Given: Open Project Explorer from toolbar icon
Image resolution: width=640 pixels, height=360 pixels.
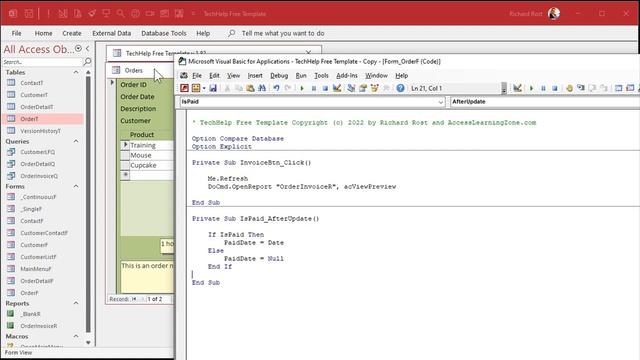Looking at the screenshot, I should click(x=351, y=88).
